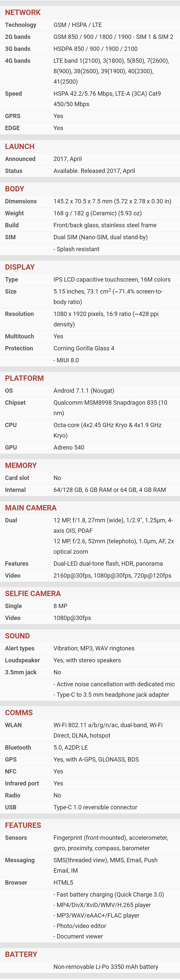Click the Loudspeaker label in Sound
Screen dimensions: 180x980
point(22,660)
